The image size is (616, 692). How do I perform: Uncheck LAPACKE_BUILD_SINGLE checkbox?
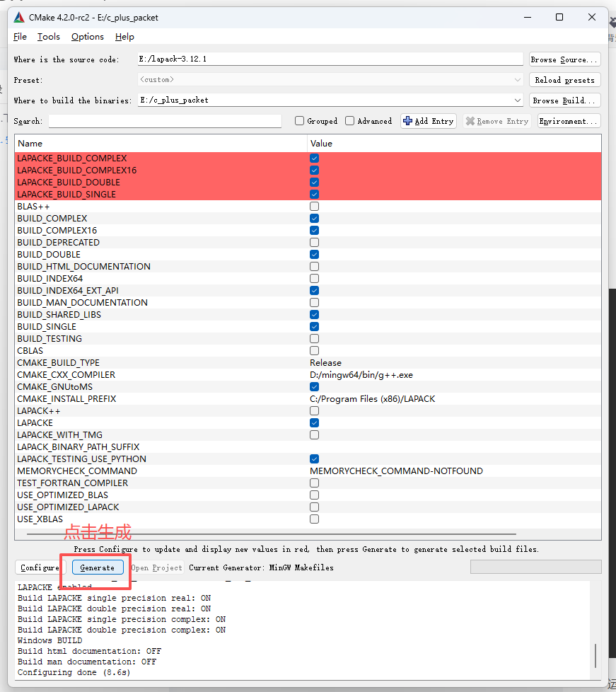[314, 194]
